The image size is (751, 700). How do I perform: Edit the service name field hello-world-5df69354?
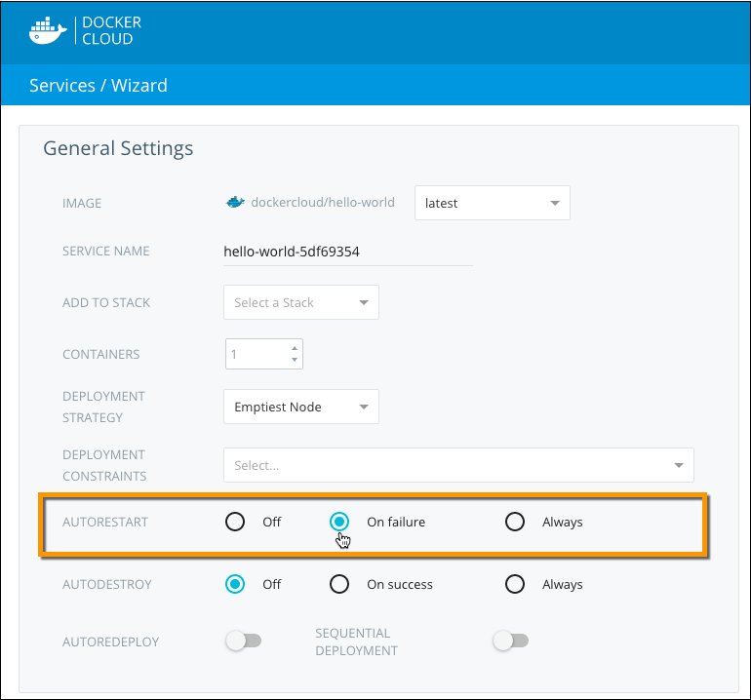[347, 252]
